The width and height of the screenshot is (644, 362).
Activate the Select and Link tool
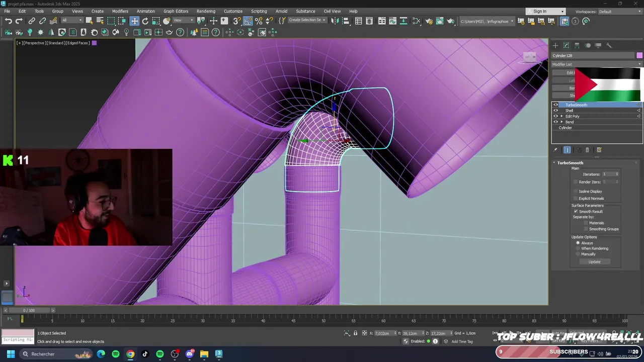tap(32, 21)
